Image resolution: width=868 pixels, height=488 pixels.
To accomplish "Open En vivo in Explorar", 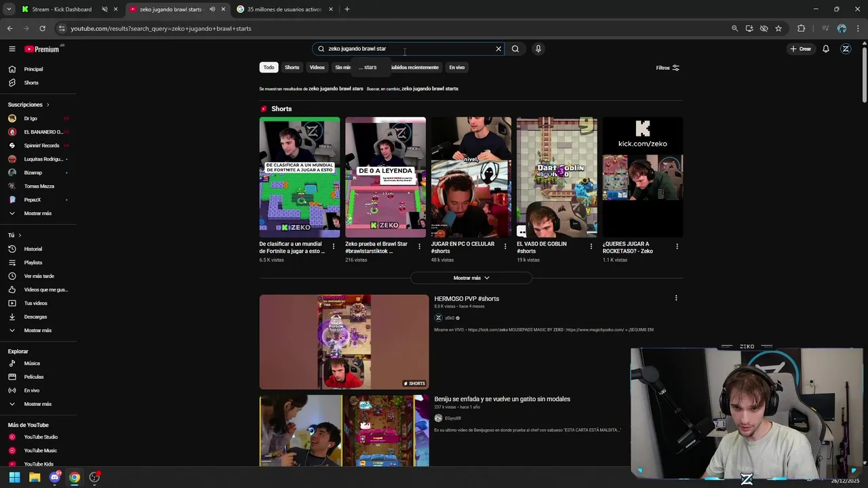I will point(32,390).
